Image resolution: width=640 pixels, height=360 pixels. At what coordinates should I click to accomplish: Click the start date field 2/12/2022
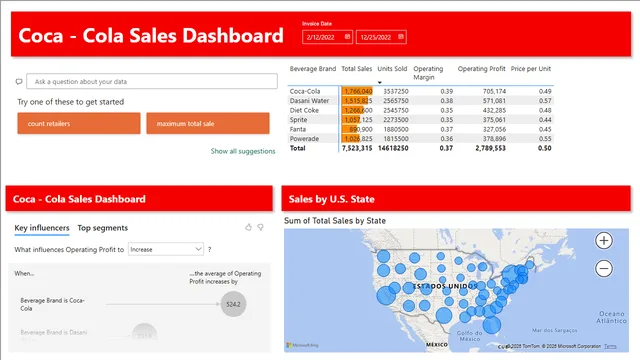pyautogui.click(x=327, y=37)
